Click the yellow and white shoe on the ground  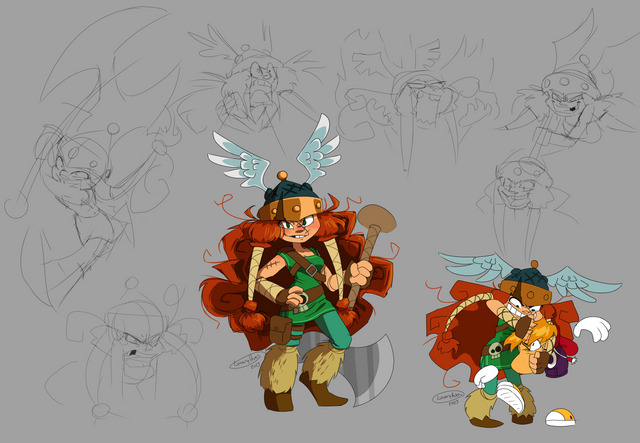pos(560,417)
